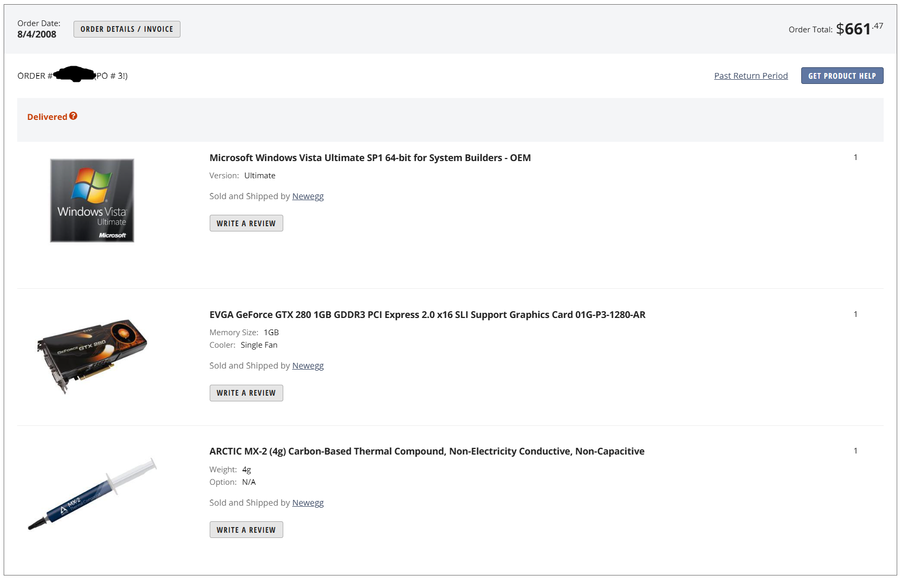Click the 'Version: Ultimate' detail text
The height and width of the screenshot is (588, 904).
tap(242, 176)
